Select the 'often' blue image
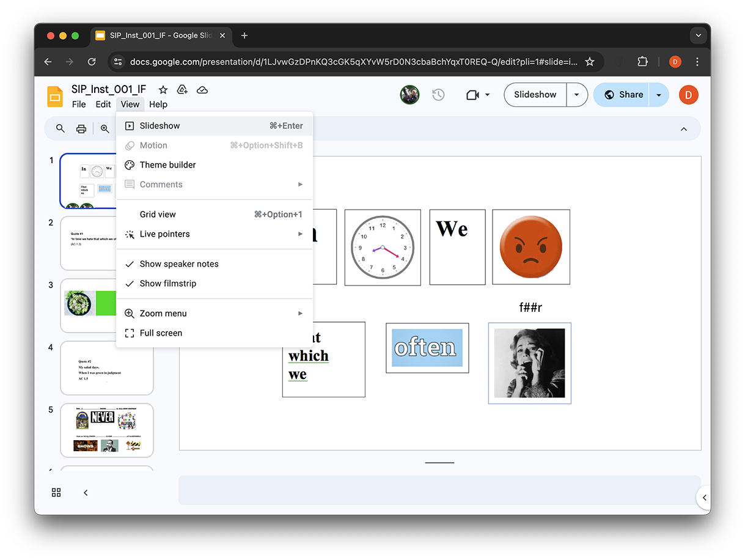Screen dimensions: 745x560 coord(427,348)
